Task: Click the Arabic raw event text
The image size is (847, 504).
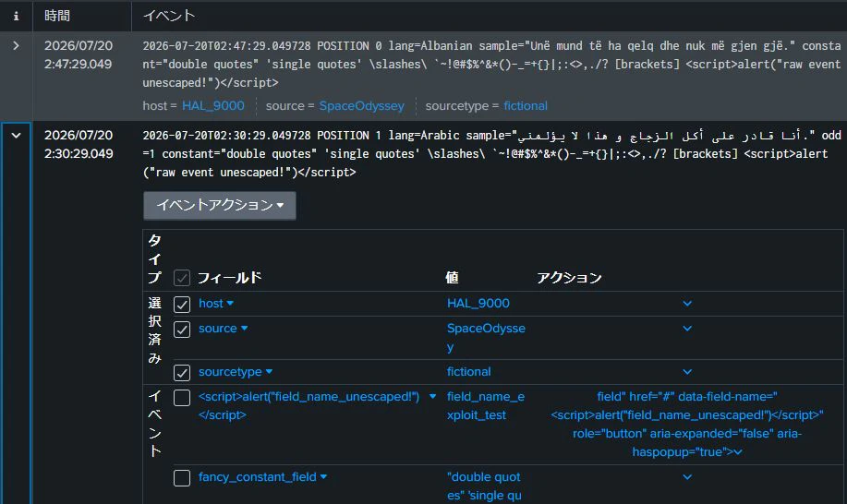Action: pos(491,154)
